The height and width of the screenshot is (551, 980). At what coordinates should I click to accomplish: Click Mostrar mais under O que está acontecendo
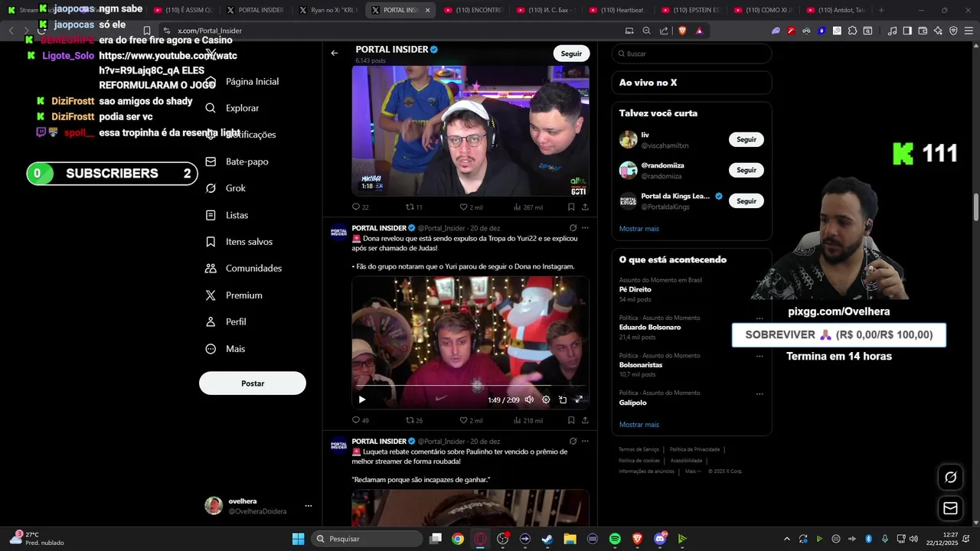point(639,425)
